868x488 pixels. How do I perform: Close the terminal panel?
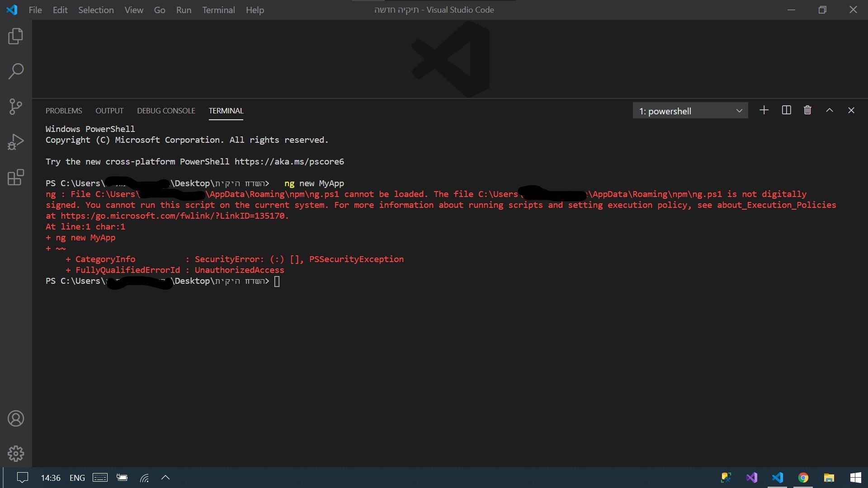[x=851, y=110]
